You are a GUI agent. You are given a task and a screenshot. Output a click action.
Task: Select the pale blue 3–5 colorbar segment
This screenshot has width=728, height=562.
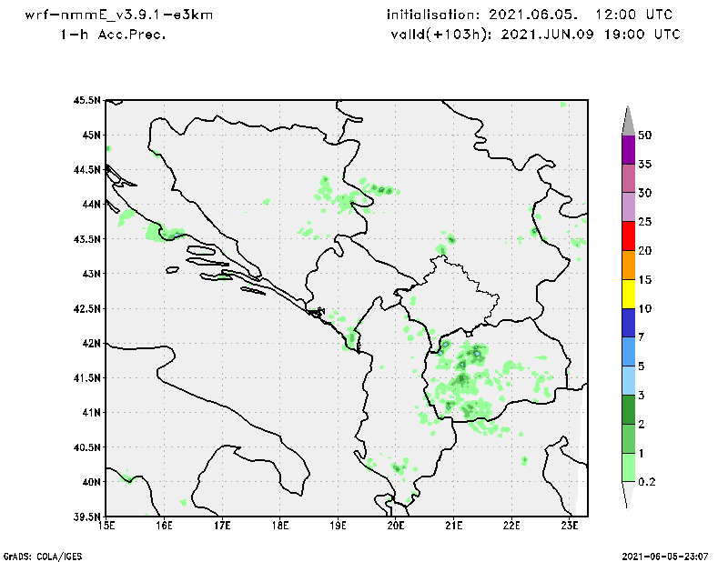point(628,381)
